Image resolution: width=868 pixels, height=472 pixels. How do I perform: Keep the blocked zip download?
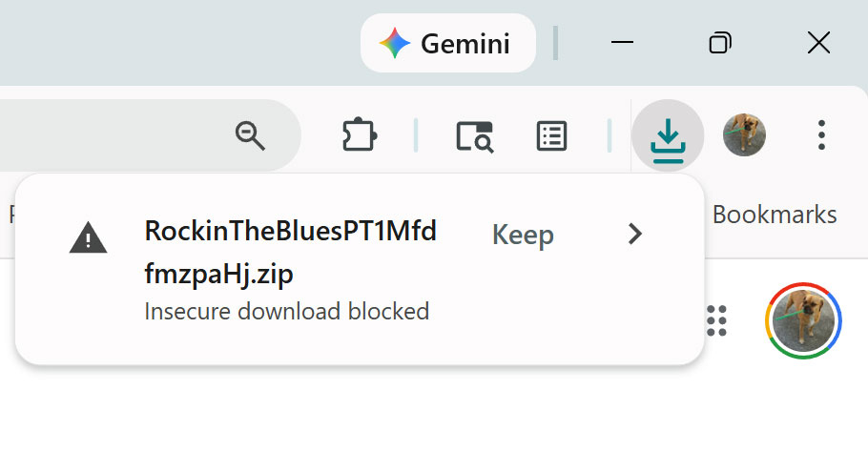pos(523,235)
